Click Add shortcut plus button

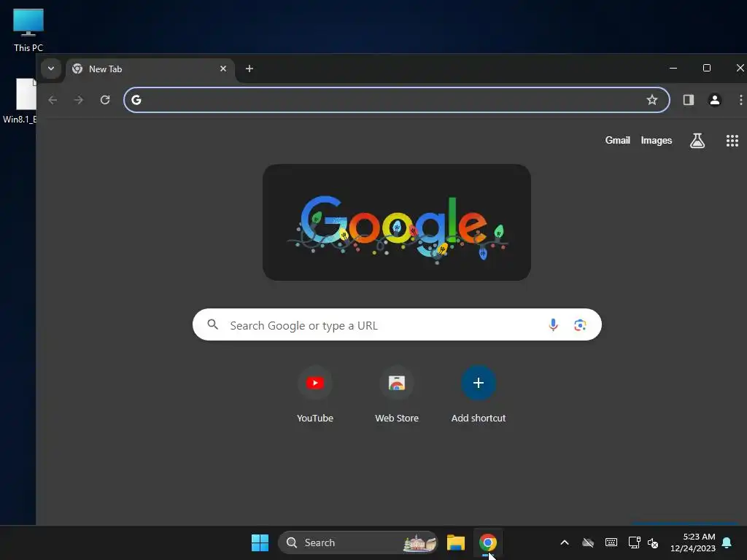[x=479, y=383]
